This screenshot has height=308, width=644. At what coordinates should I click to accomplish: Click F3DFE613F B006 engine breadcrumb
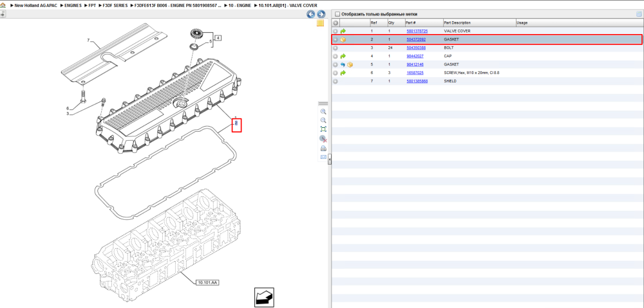pyautogui.click(x=178, y=5)
